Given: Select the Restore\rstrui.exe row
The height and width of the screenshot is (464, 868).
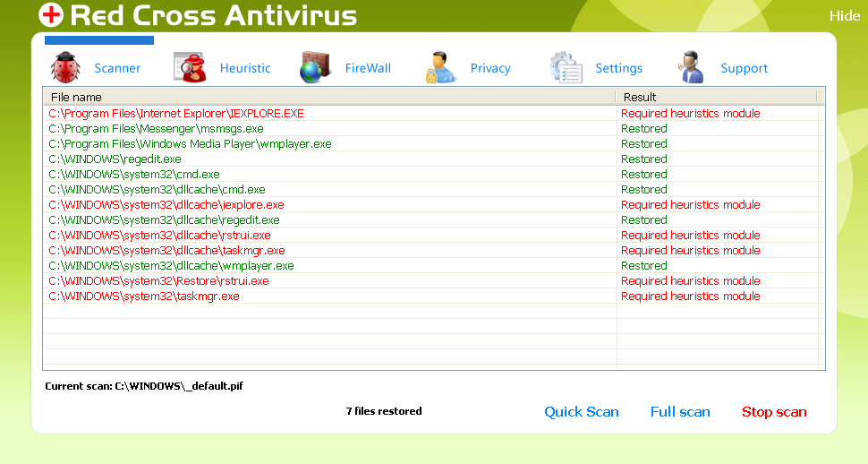Looking at the screenshot, I should click(x=433, y=281).
